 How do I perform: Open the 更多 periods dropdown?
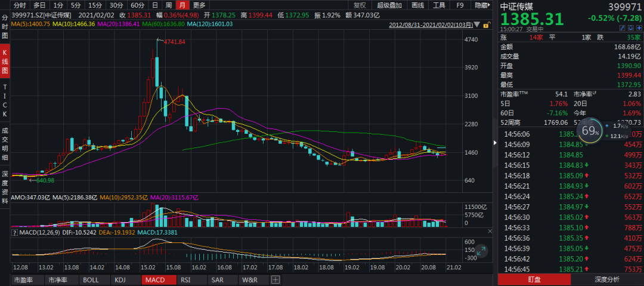click(x=199, y=5)
